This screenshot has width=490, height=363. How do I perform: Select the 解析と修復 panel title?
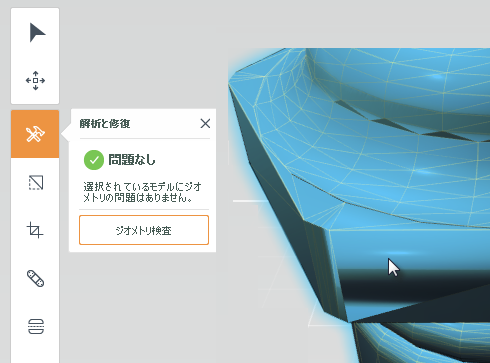105,124
